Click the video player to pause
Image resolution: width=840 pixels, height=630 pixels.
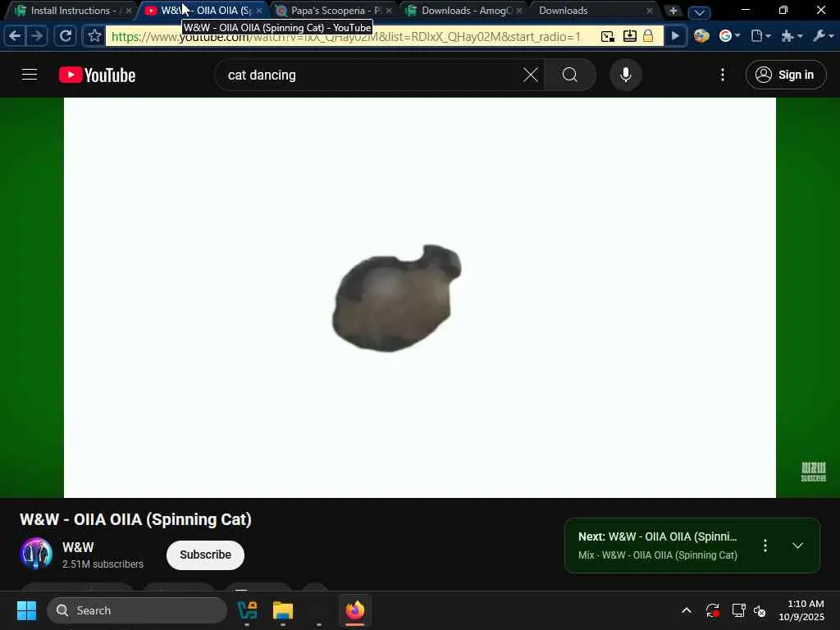coord(420,297)
